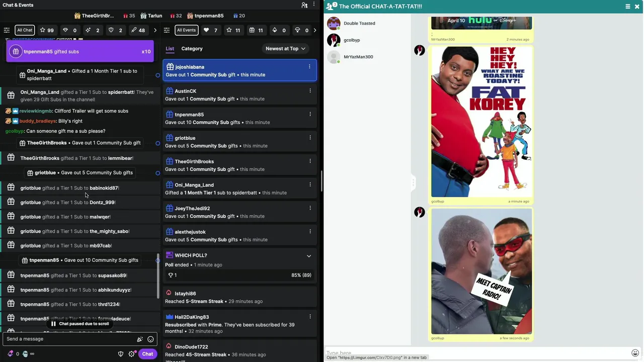This screenshot has width=644, height=362.
Task: Click the celebration party icon in message box
Action: (140, 339)
